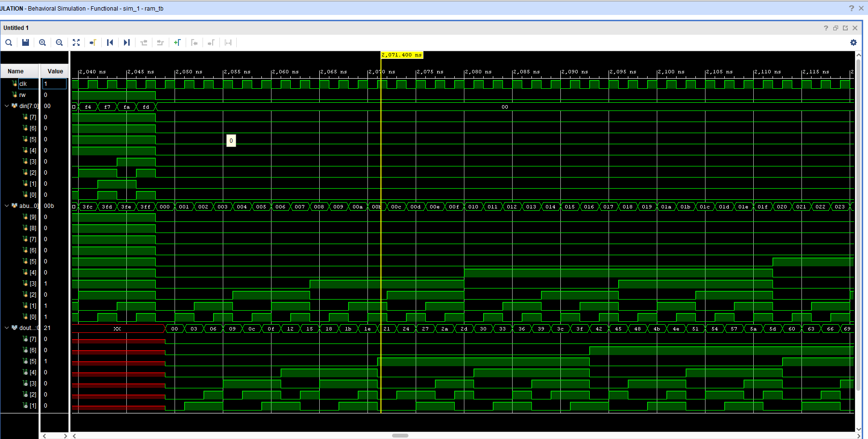Open waveform settings gear
The height and width of the screenshot is (439, 868).
tap(854, 42)
